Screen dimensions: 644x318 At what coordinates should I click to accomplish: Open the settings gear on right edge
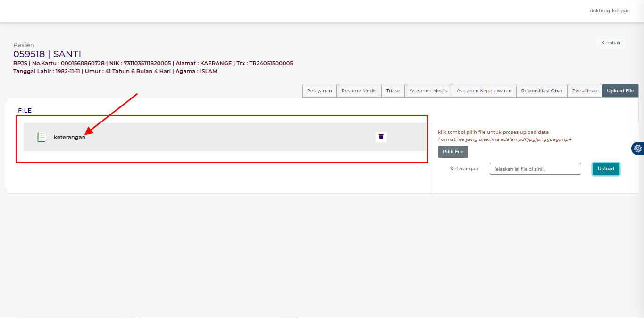click(637, 148)
